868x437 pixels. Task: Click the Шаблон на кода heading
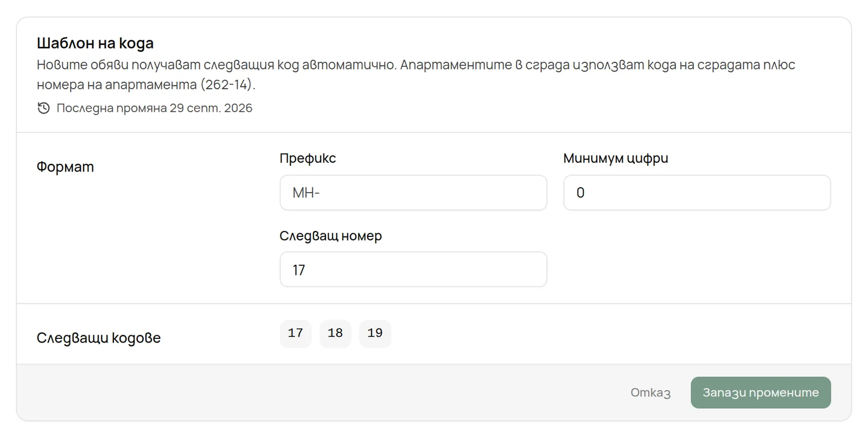click(95, 43)
